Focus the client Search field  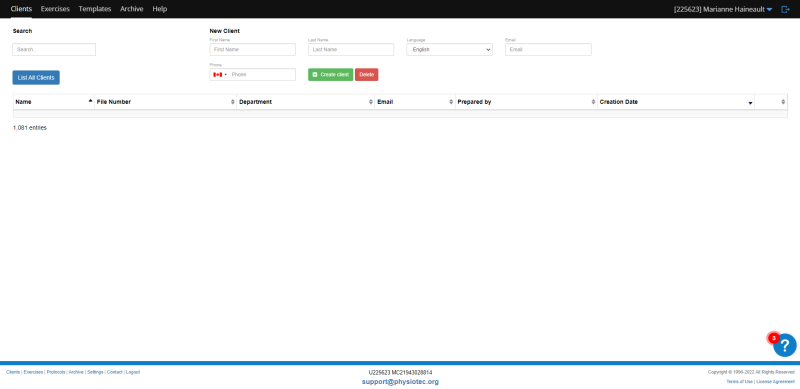tap(54, 50)
